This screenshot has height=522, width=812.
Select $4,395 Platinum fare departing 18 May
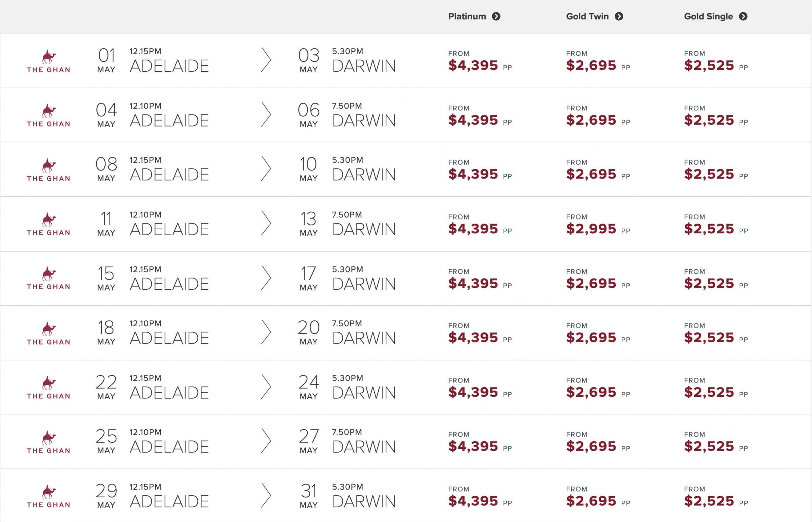point(473,338)
